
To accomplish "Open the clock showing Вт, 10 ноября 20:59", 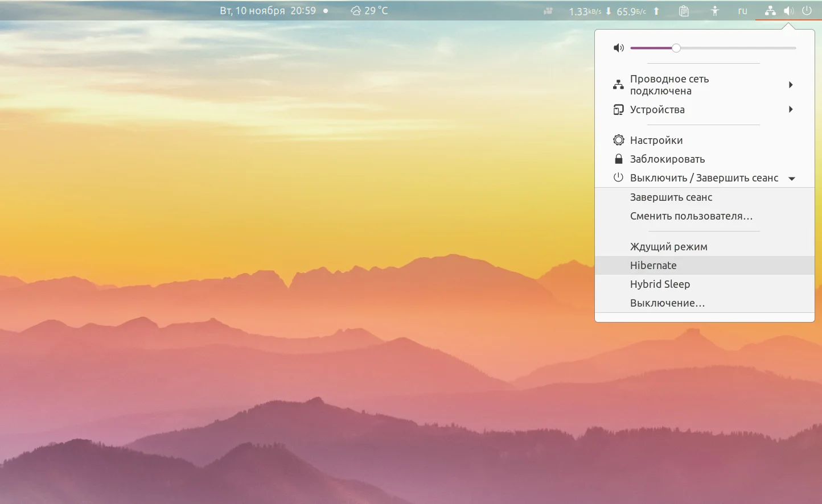I will click(x=268, y=11).
